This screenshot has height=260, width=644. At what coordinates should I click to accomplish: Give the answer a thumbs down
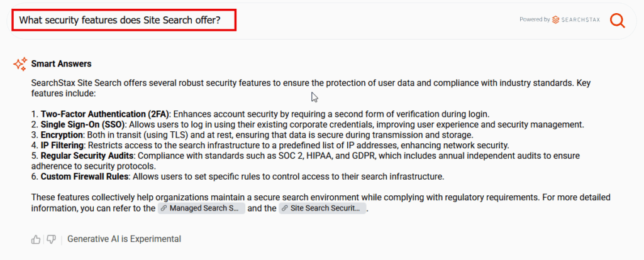click(x=51, y=239)
